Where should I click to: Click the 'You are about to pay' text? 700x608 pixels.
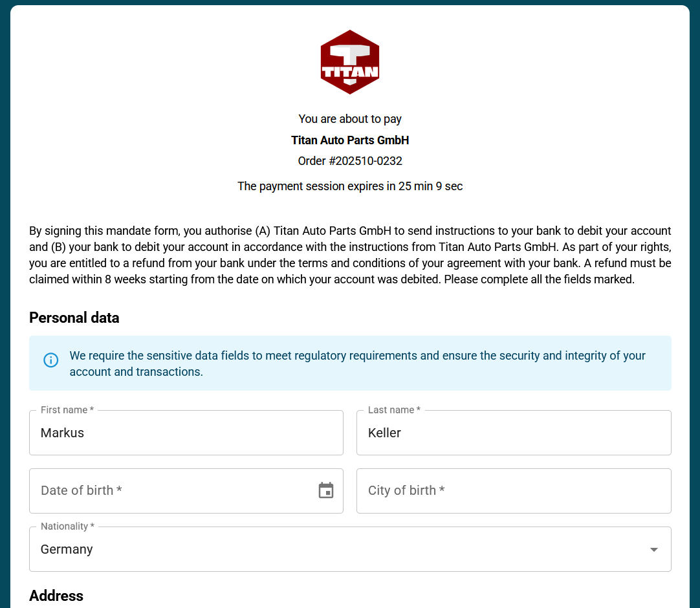[x=350, y=119]
